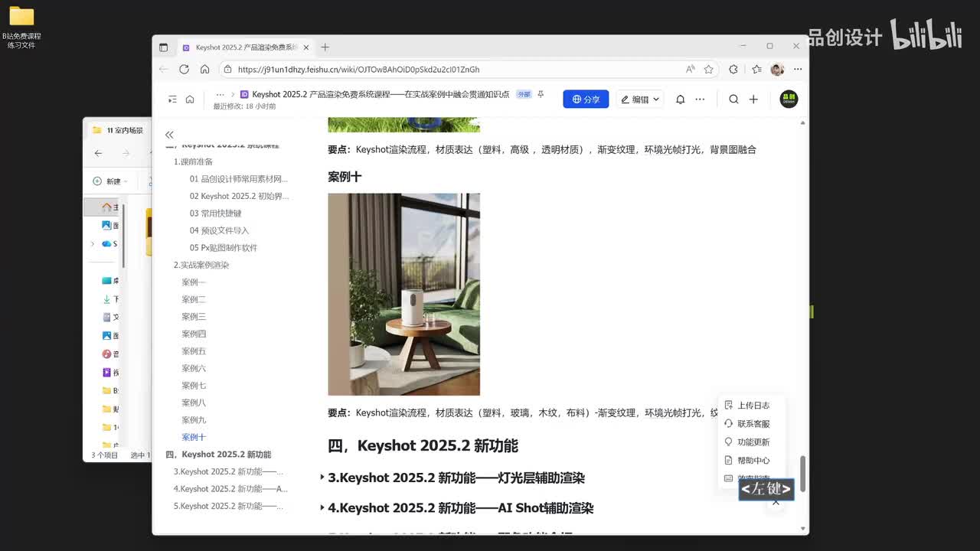Click the document vertical scrollbar thumb
This screenshot has width=980, height=551.
tap(802, 474)
